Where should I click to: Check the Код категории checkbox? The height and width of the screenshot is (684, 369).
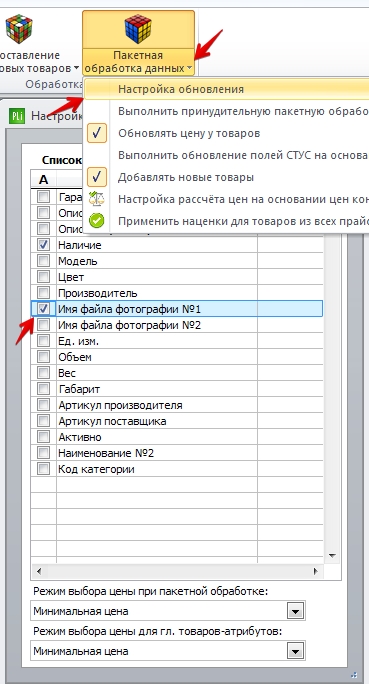pos(43,469)
